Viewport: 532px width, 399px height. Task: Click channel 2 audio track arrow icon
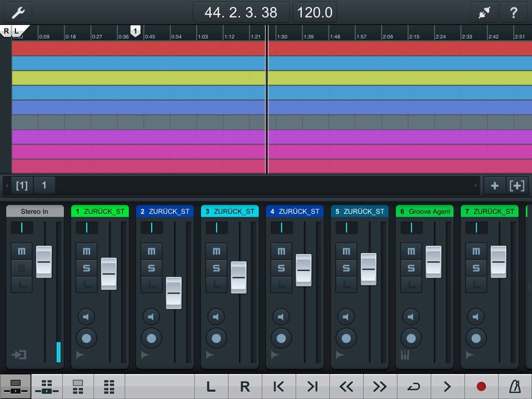point(145,355)
